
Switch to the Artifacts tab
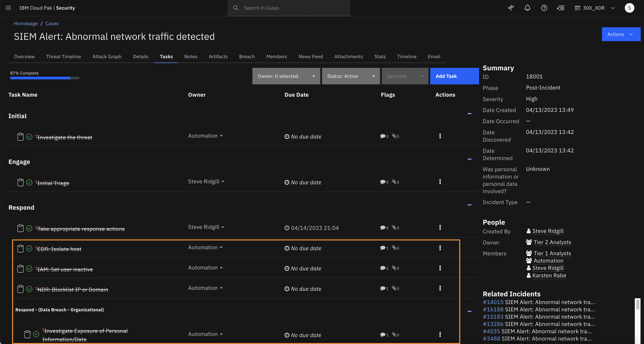218,57
